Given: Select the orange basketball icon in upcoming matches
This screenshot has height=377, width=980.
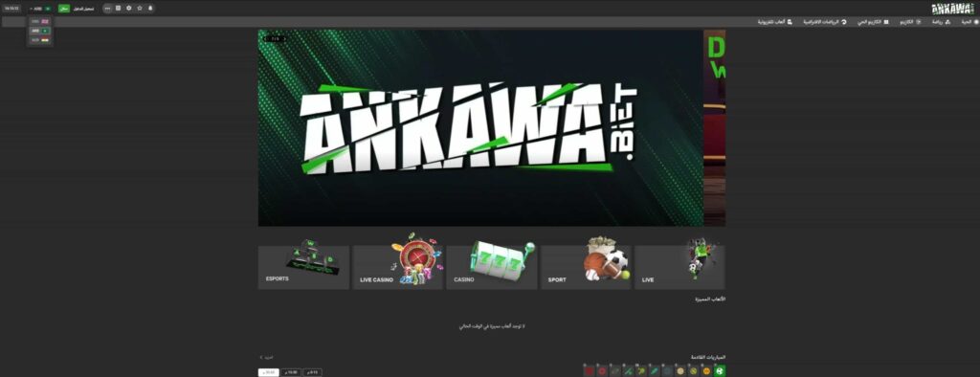Looking at the screenshot, I should tap(707, 370).
